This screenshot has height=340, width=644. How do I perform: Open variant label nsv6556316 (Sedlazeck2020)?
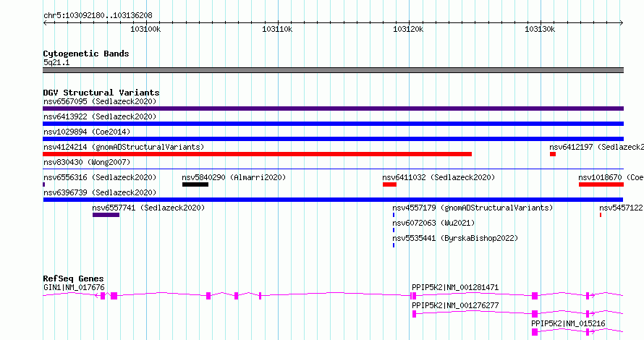coord(100,177)
